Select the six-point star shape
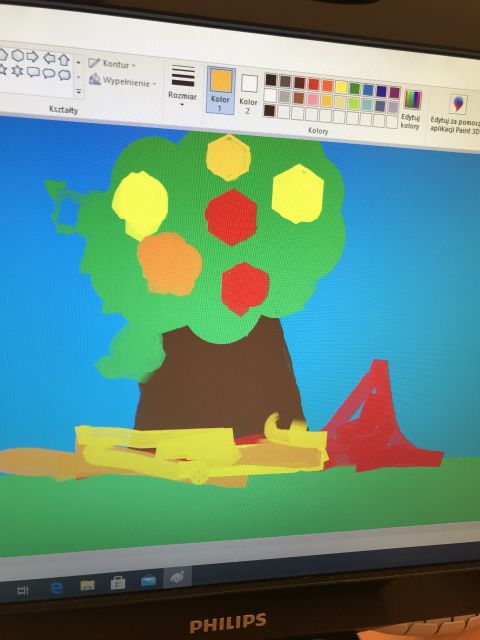Viewport: 480px width, 640px height. pos(17,71)
